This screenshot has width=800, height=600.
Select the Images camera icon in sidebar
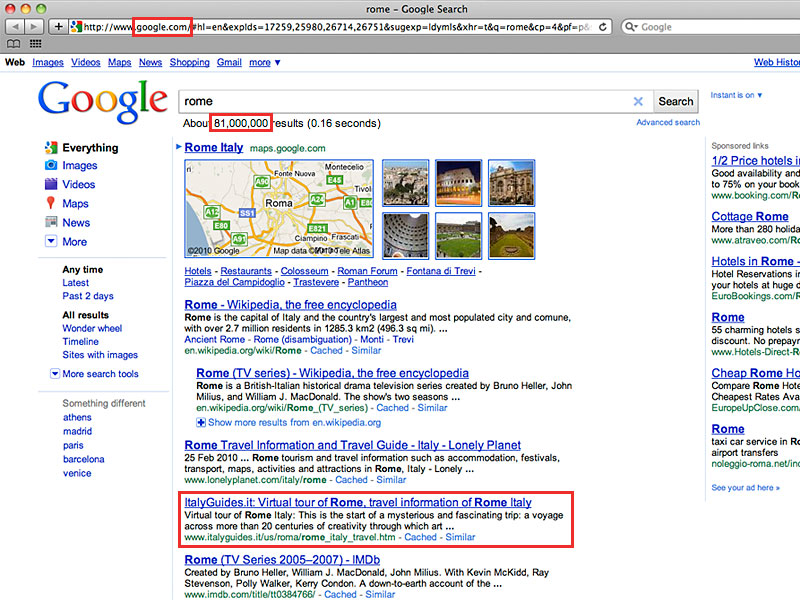point(51,166)
